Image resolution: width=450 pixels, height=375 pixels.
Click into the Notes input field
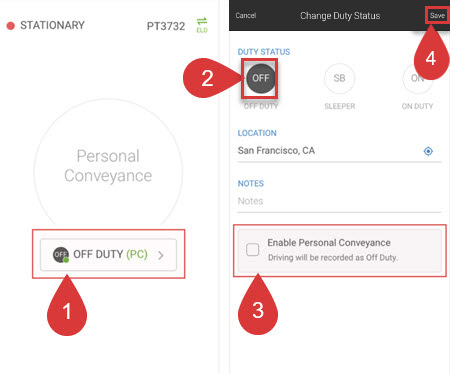pos(339,201)
